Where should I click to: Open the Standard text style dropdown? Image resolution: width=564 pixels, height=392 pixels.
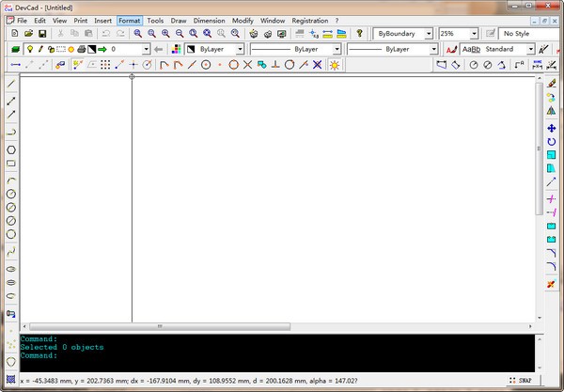click(529, 49)
